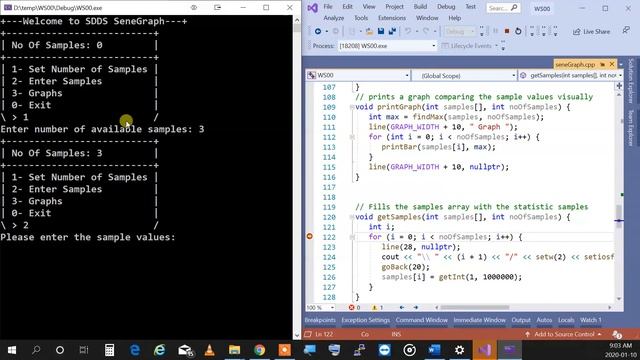Image resolution: width=640 pixels, height=360 pixels.
Task: Click the Visual Studio logo icon
Action: coord(313,8)
